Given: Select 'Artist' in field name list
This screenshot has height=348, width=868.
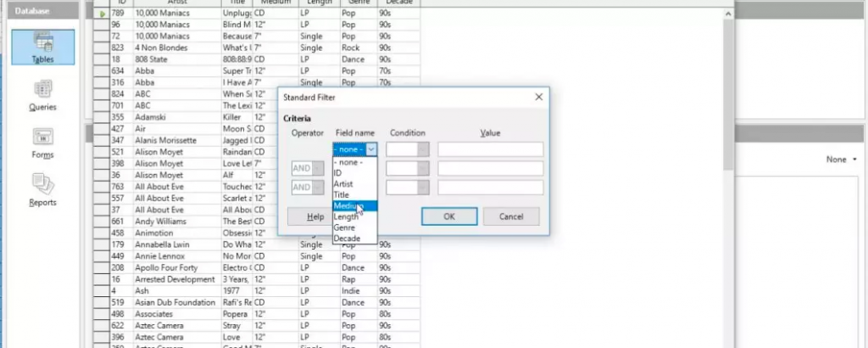Looking at the screenshot, I should coord(355,184).
